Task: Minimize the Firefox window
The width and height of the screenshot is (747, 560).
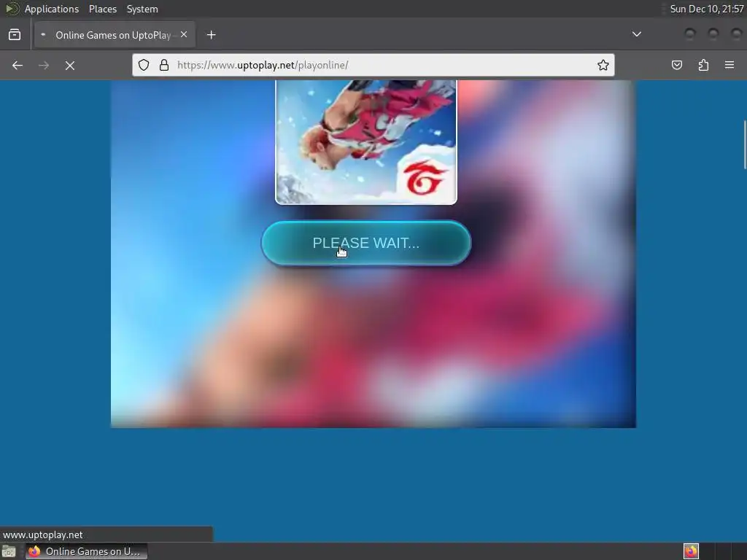Action: tap(690, 34)
